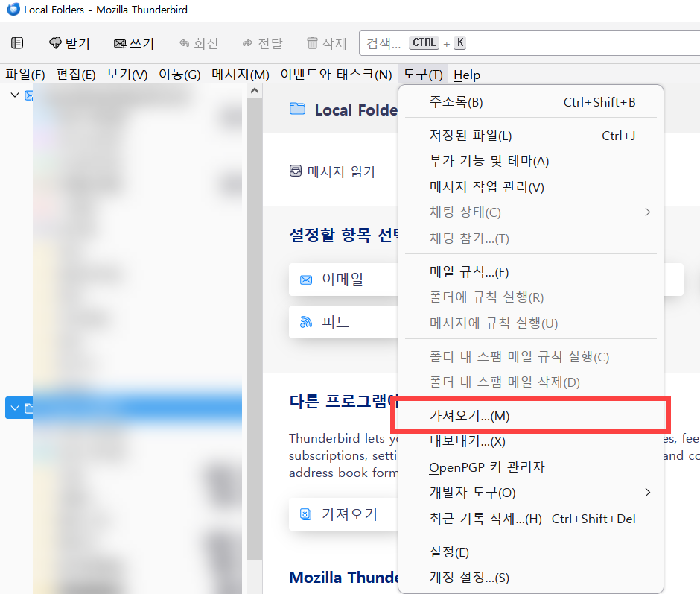Open OpenPGP 키 관리자
Image resolution: width=700 pixels, height=594 pixels.
point(531,467)
